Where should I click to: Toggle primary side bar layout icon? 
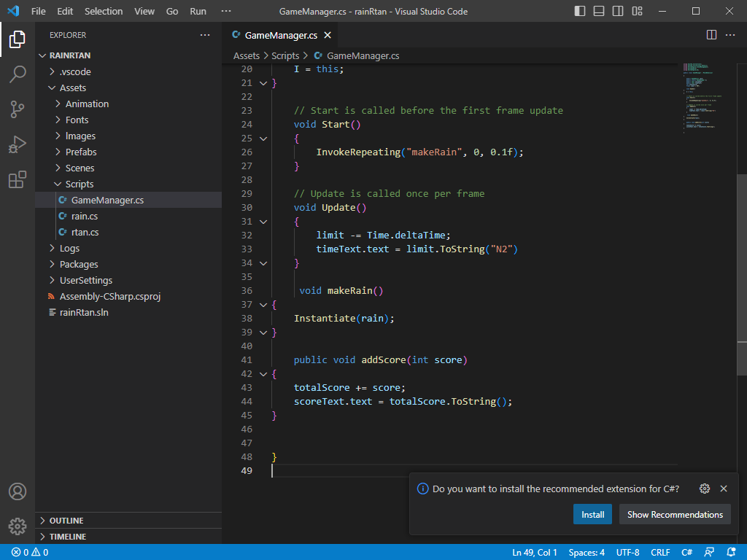click(x=580, y=11)
